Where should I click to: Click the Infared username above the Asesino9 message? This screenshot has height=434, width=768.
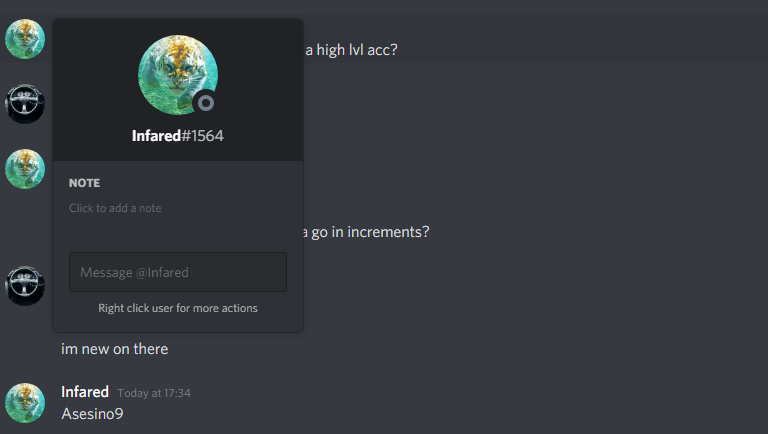point(85,392)
